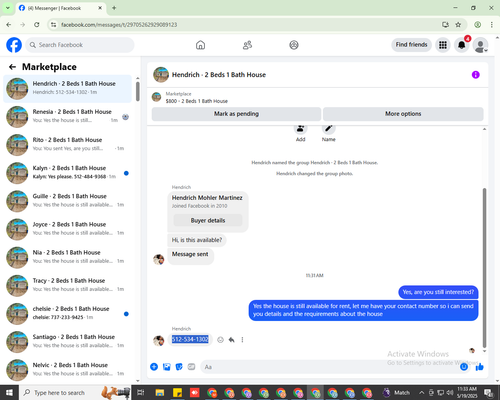The height and width of the screenshot is (400, 500).
Task: Click the taskbar Type here to search box
Action: (x=75, y=393)
